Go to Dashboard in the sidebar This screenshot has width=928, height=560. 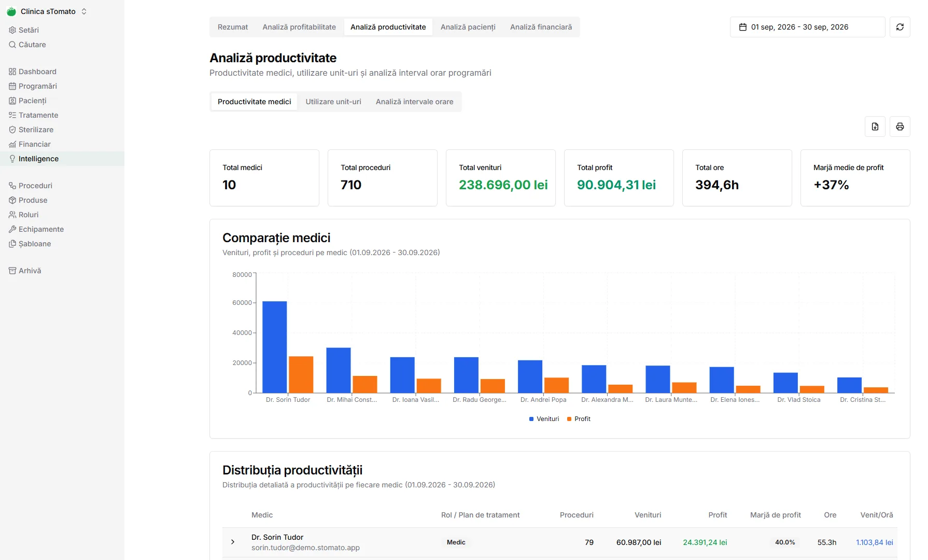click(x=33, y=72)
